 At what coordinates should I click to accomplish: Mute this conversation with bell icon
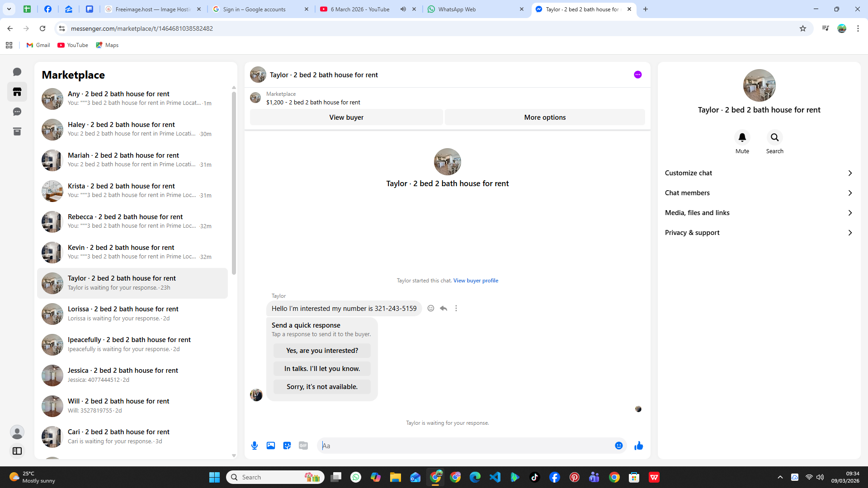742,137
